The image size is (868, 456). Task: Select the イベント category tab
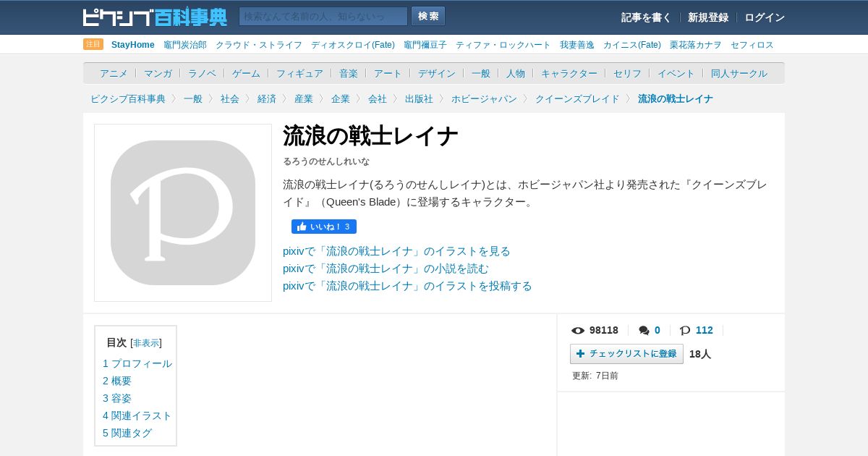coord(676,73)
